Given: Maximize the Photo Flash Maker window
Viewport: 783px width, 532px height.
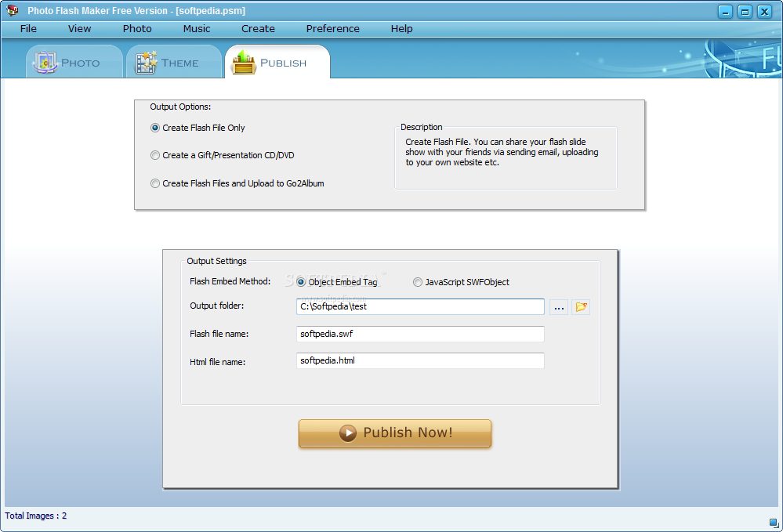Looking at the screenshot, I should click(x=745, y=12).
